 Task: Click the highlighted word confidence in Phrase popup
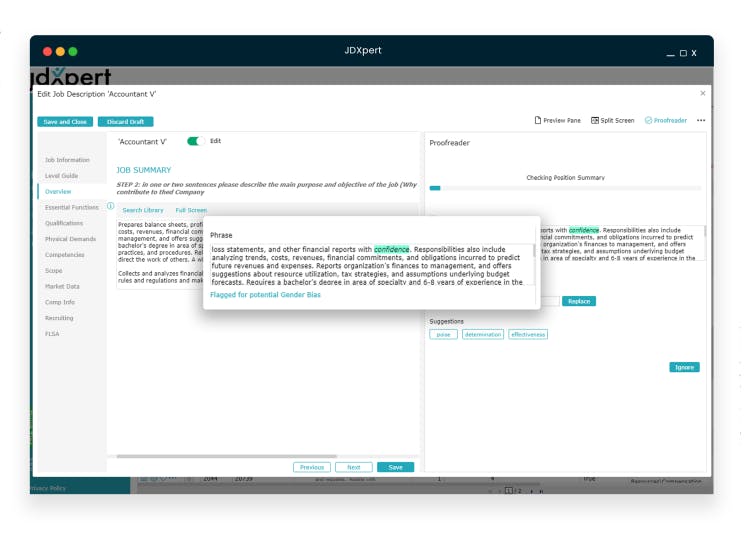(x=391, y=249)
